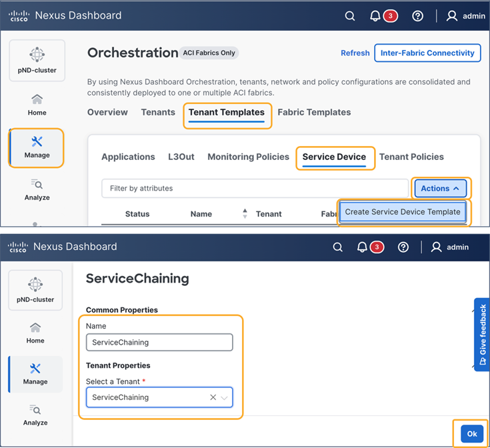The height and width of the screenshot is (448, 490).
Task: Open help icon in top Orchestration header
Action: tap(417, 16)
